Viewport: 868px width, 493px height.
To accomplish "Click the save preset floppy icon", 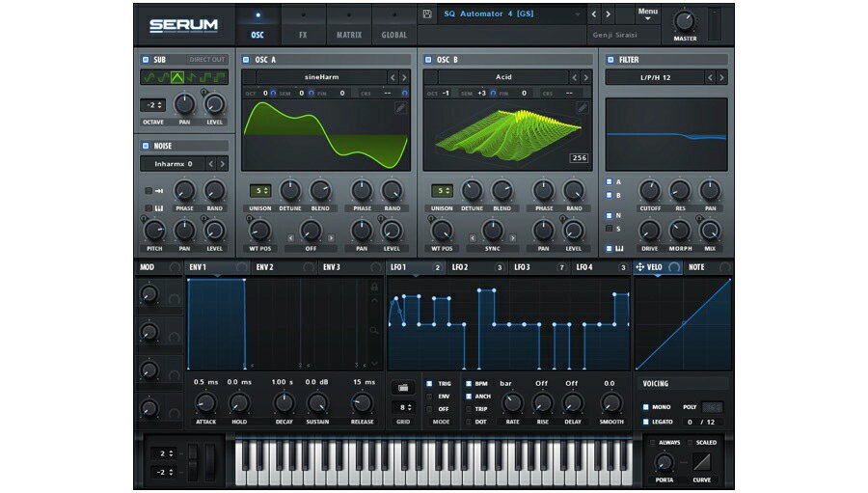I will tap(427, 14).
